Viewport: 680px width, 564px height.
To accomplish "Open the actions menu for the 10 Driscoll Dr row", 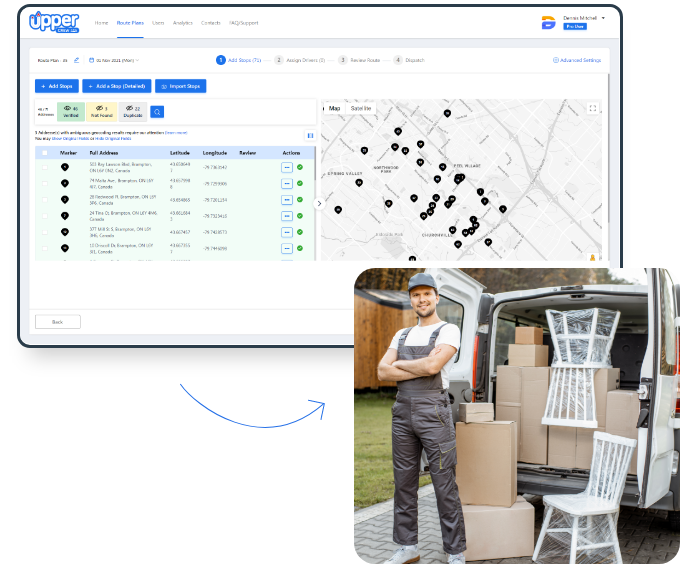I will pyautogui.click(x=287, y=248).
